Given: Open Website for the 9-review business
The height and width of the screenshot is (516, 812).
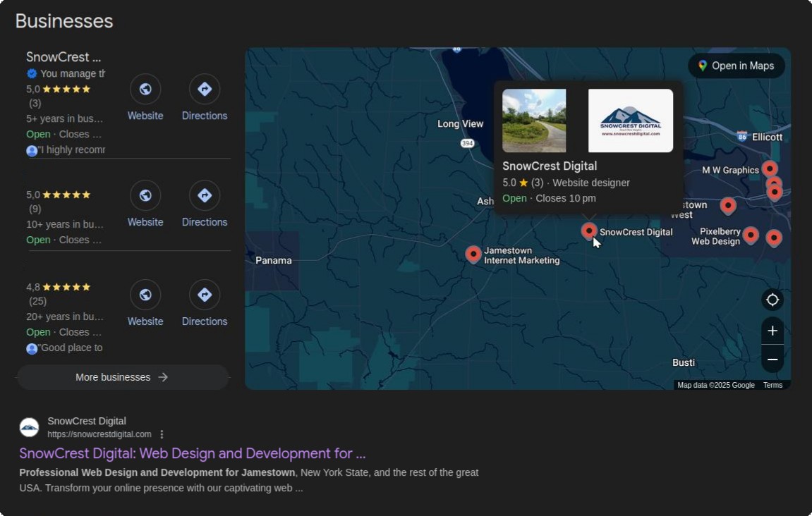Looking at the screenshot, I should (x=145, y=196).
